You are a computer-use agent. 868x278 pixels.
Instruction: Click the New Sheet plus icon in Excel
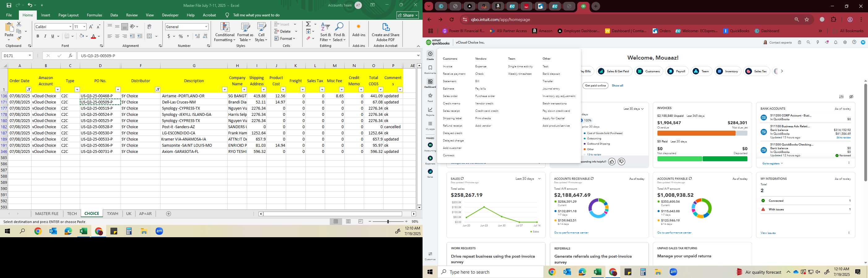point(169,214)
